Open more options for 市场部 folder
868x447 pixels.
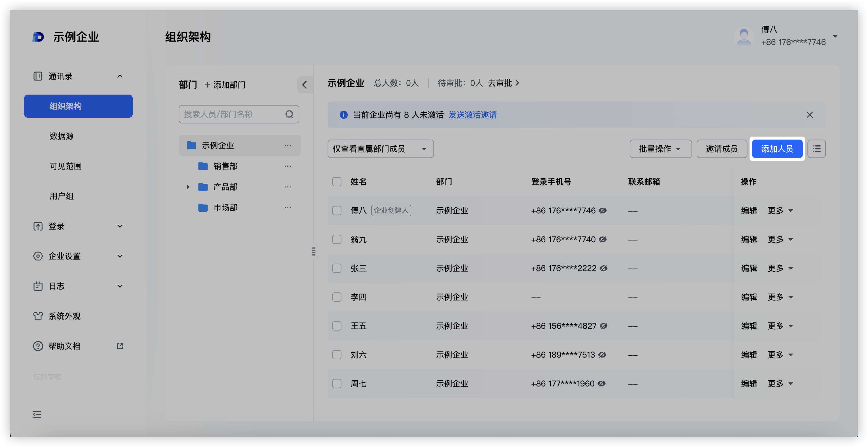[x=288, y=208]
